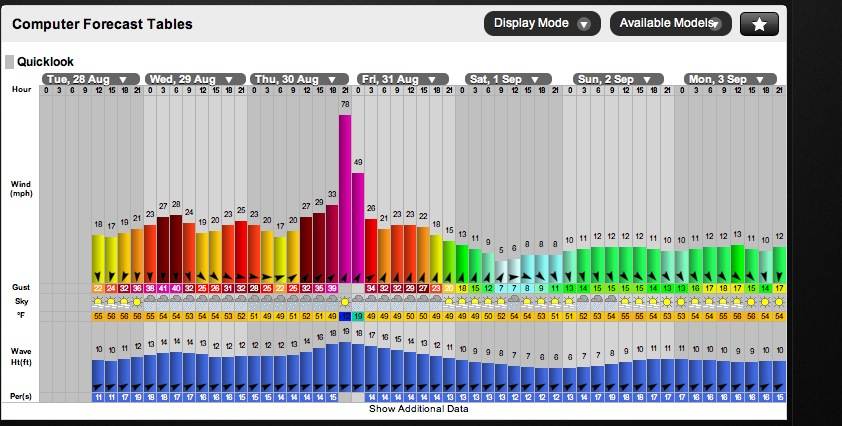
Task: Click wind direction arrow under first 18 mph bar
Action: tap(98, 275)
